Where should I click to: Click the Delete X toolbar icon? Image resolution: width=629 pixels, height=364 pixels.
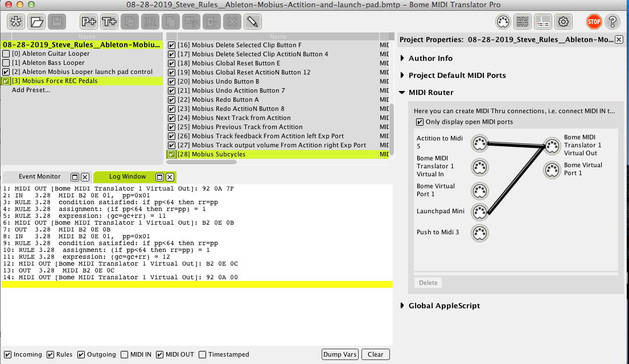point(232,22)
